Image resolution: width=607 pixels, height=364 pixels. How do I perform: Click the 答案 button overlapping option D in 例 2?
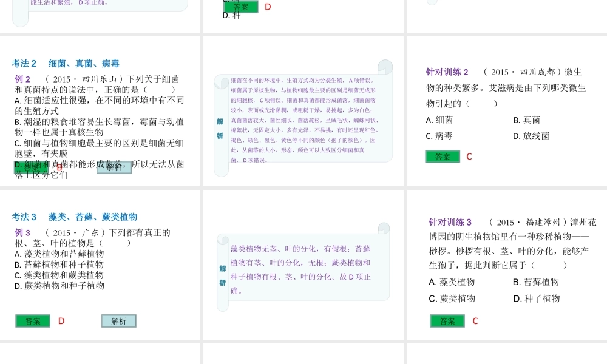(33, 167)
